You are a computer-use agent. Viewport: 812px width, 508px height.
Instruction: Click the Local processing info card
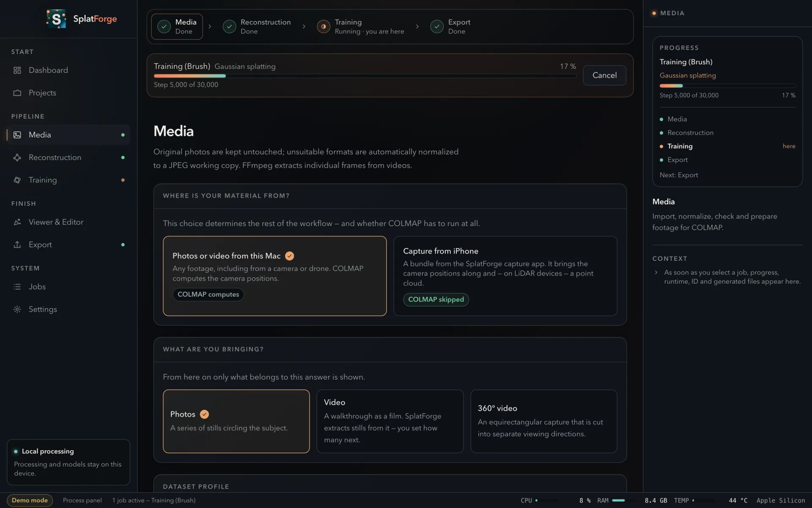tap(69, 462)
